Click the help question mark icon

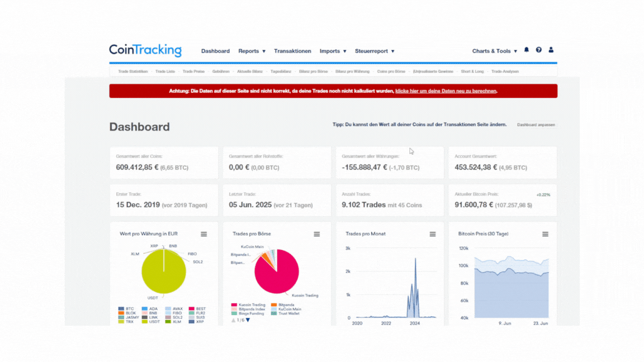coord(538,50)
